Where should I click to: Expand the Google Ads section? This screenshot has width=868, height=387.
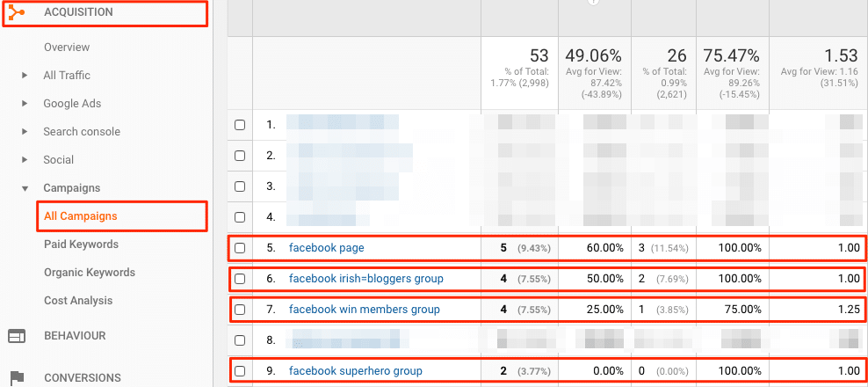[25, 104]
